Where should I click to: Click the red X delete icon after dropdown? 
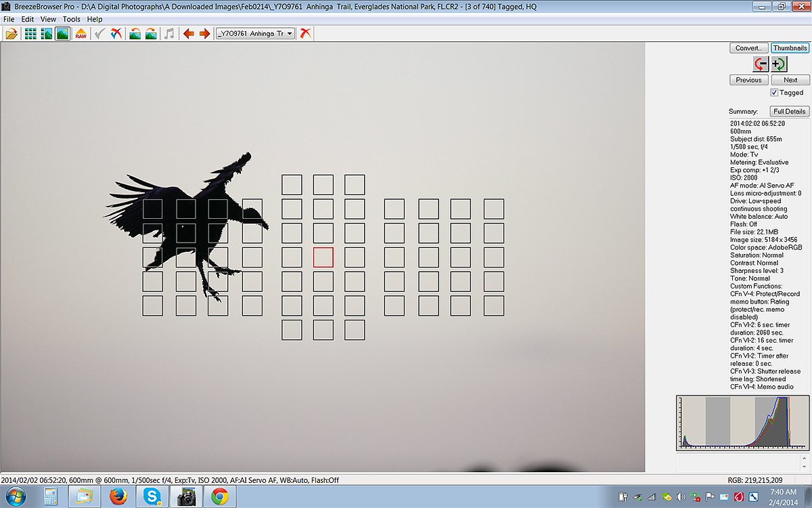[x=306, y=33]
